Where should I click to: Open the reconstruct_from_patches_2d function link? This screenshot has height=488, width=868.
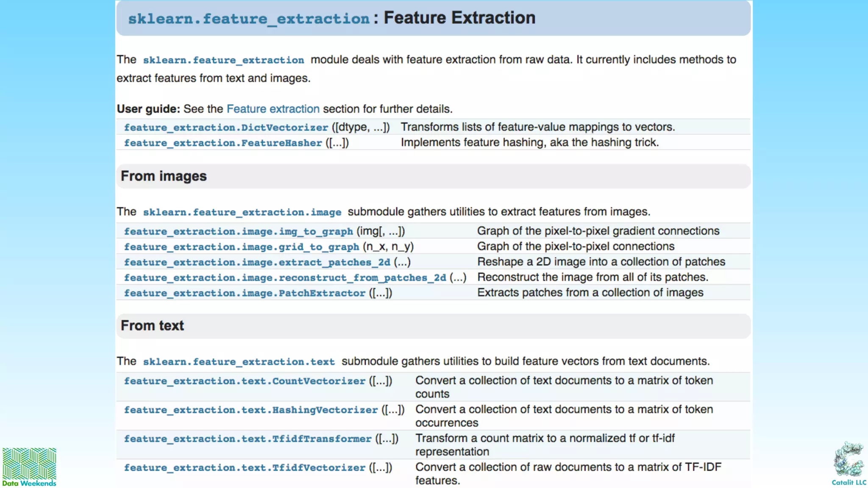click(285, 278)
